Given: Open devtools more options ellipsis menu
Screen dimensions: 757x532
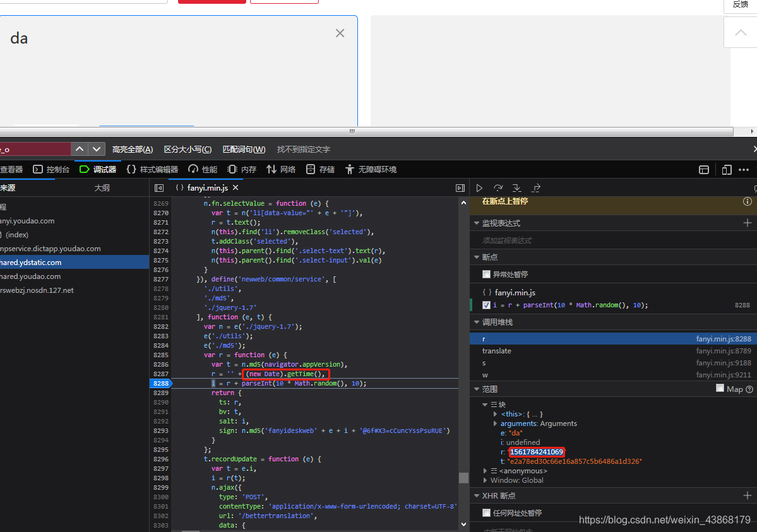Looking at the screenshot, I should [744, 170].
